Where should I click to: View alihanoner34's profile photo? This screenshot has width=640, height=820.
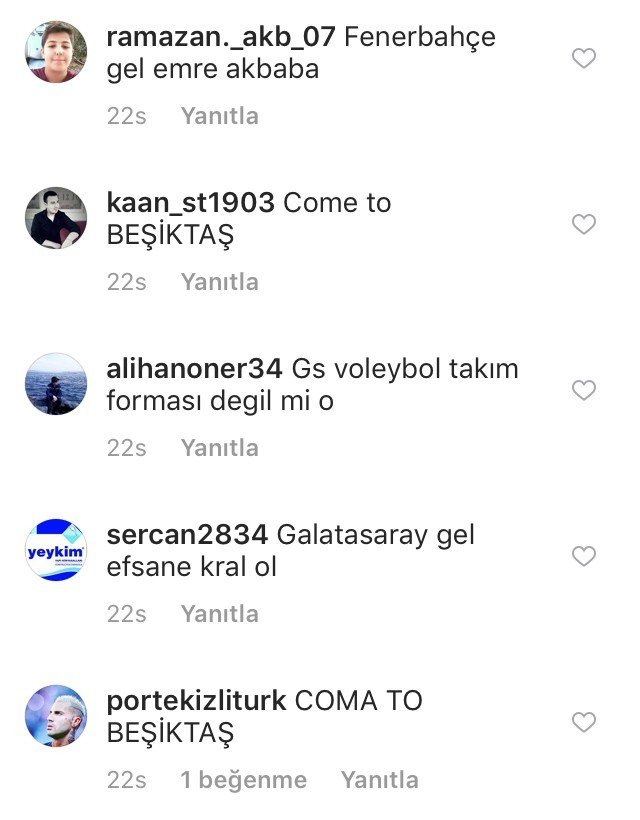click(56, 384)
